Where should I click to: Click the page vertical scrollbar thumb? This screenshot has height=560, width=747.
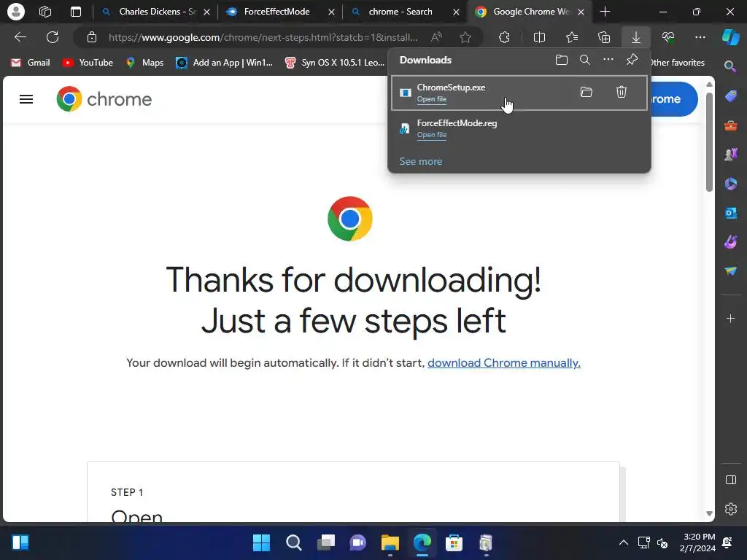pyautogui.click(x=709, y=142)
